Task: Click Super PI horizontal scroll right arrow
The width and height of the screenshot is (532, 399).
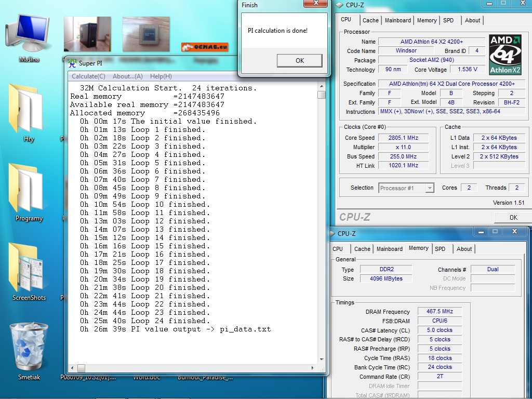Action: pyautogui.click(x=312, y=368)
